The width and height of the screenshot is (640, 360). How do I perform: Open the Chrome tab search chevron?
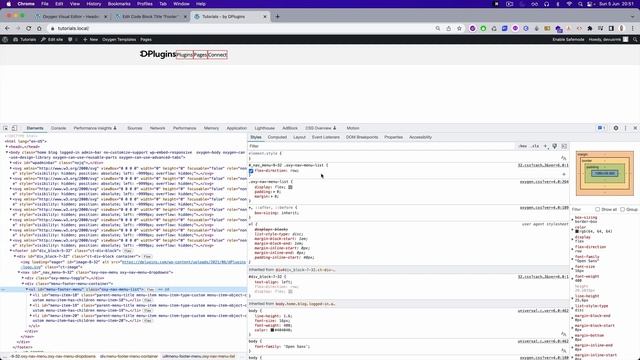click(633, 17)
